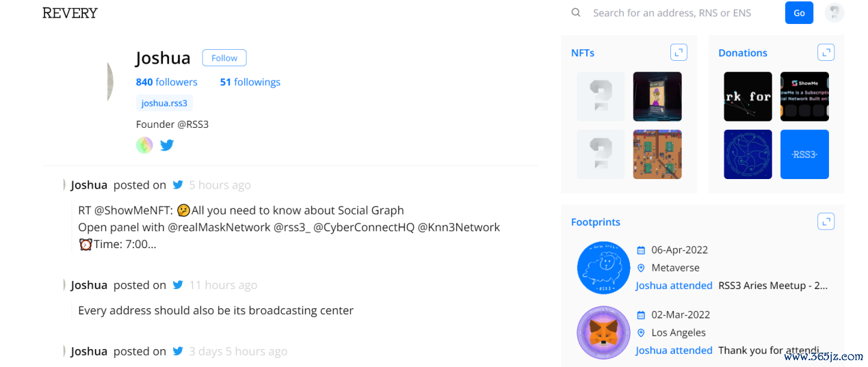The height and width of the screenshot is (367, 868).
Task: Open the blue RSS3 donation thumbnail
Action: 804,154
